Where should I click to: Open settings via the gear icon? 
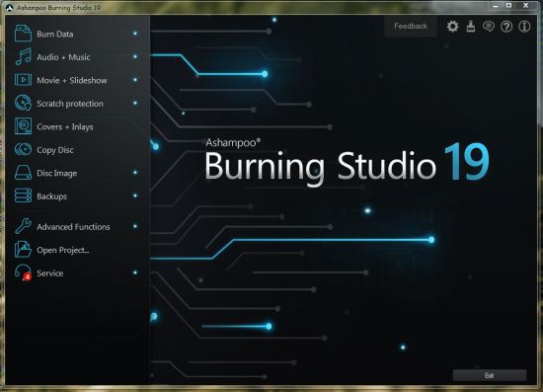click(452, 27)
